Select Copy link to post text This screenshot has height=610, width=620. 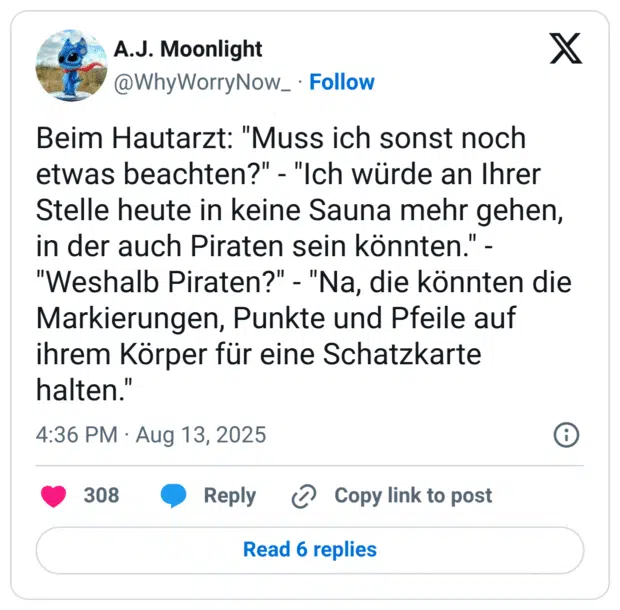click(x=413, y=495)
